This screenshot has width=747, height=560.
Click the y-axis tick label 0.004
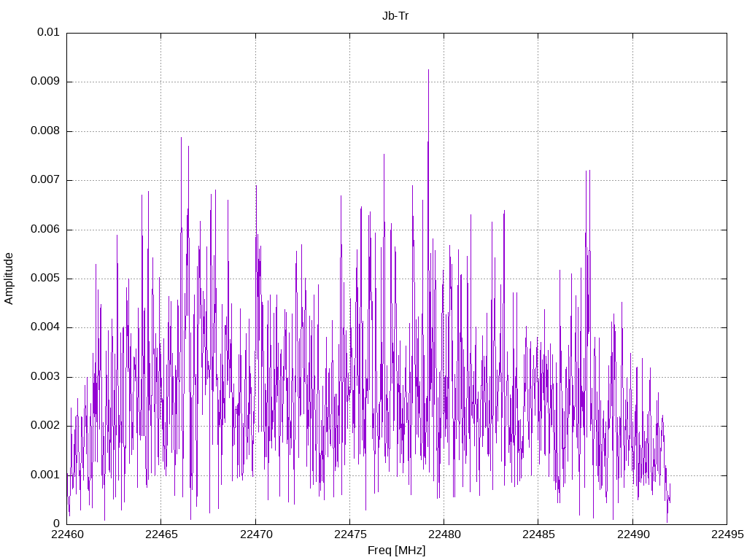click(45, 327)
